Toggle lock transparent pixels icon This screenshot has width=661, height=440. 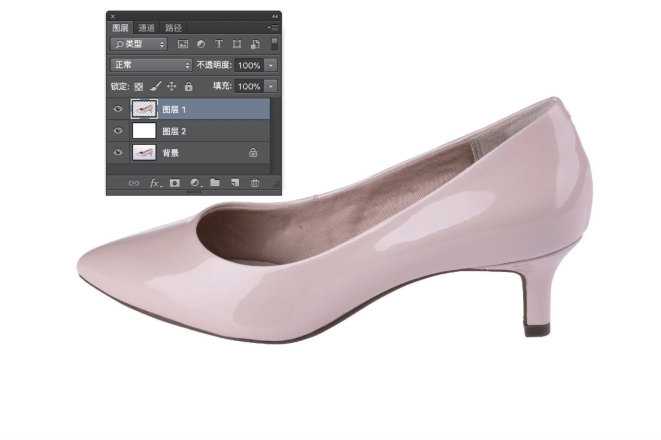[x=139, y=87]
